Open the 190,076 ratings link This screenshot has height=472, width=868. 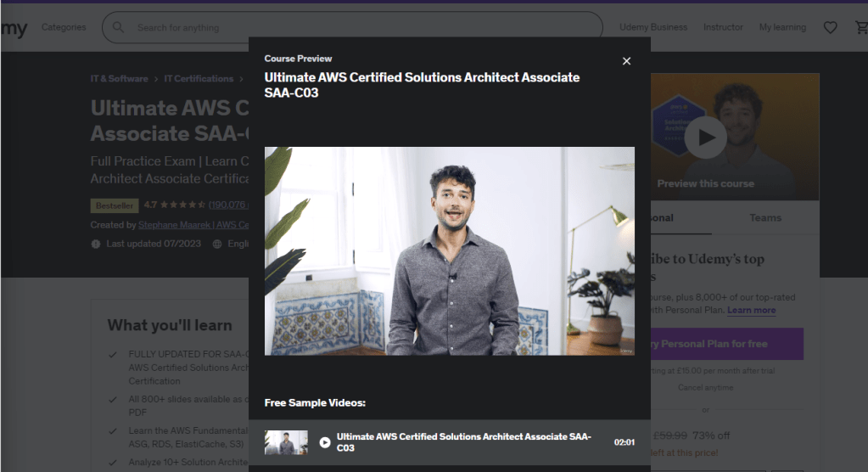[x=228, y=205]
